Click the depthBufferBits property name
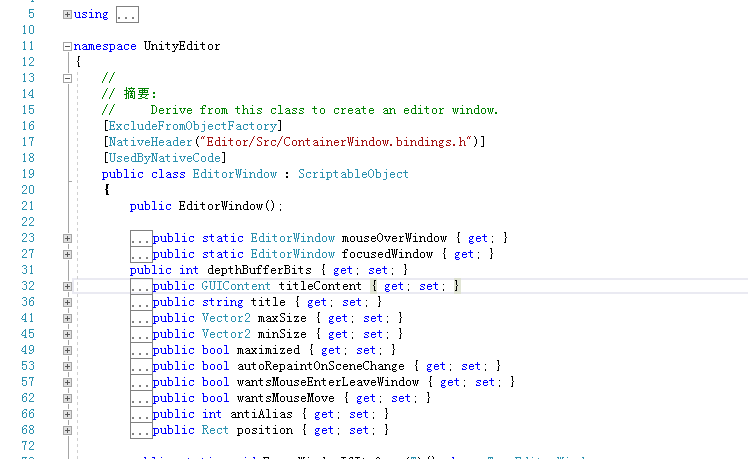748x459 pixels. coord(259,270)
